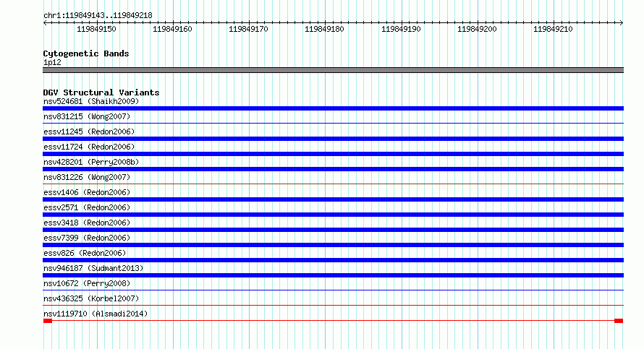Click ruler position 119849190
Image resolution: width=644 pixels, height=349 pixels.
tap(401, 29)
